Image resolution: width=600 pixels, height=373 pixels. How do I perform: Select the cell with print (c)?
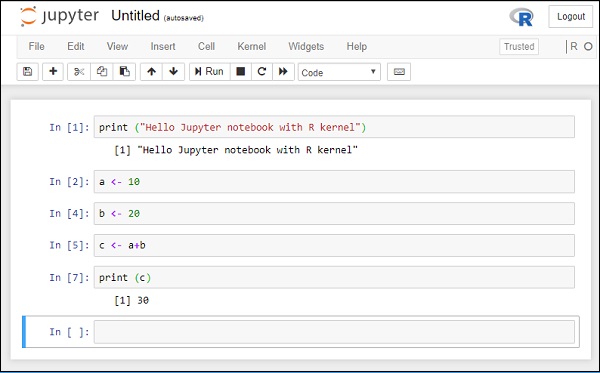tap(334, 277)
